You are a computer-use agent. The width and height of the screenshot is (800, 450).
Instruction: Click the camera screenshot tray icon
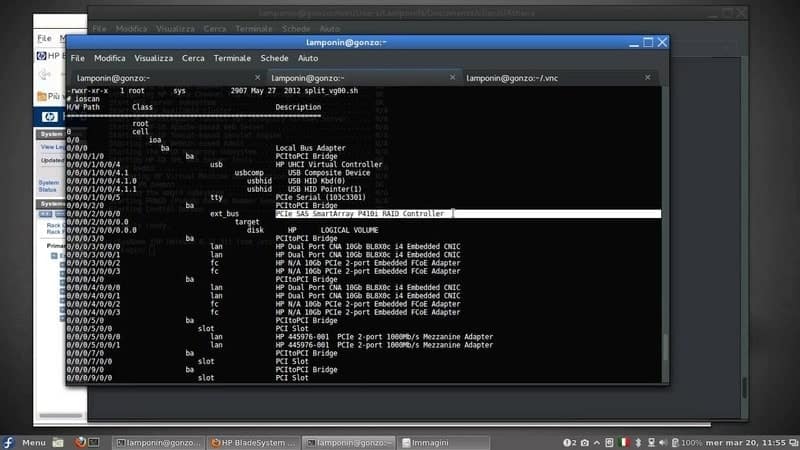tap(585, 442)
